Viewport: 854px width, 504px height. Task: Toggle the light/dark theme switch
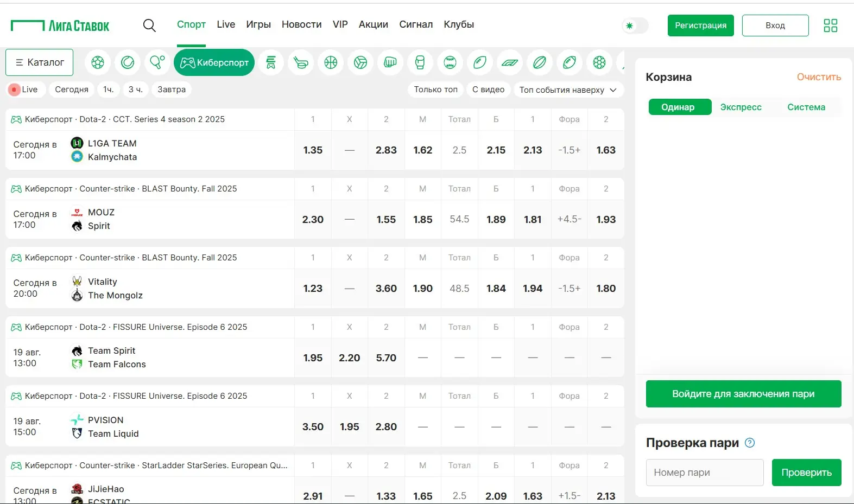click(635, 25)
